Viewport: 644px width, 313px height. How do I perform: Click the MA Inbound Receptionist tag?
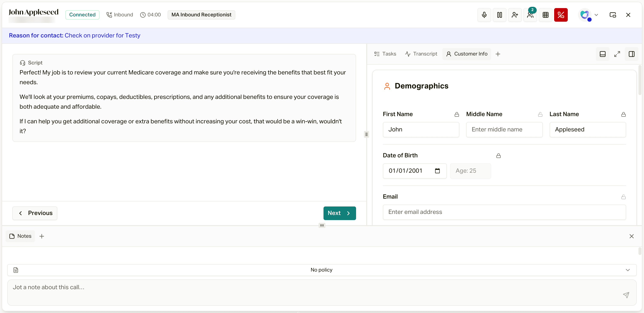[201, 15]
